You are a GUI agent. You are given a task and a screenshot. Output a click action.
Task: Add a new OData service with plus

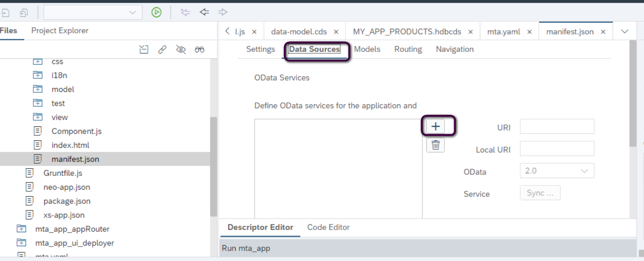(x=436, y=126)
